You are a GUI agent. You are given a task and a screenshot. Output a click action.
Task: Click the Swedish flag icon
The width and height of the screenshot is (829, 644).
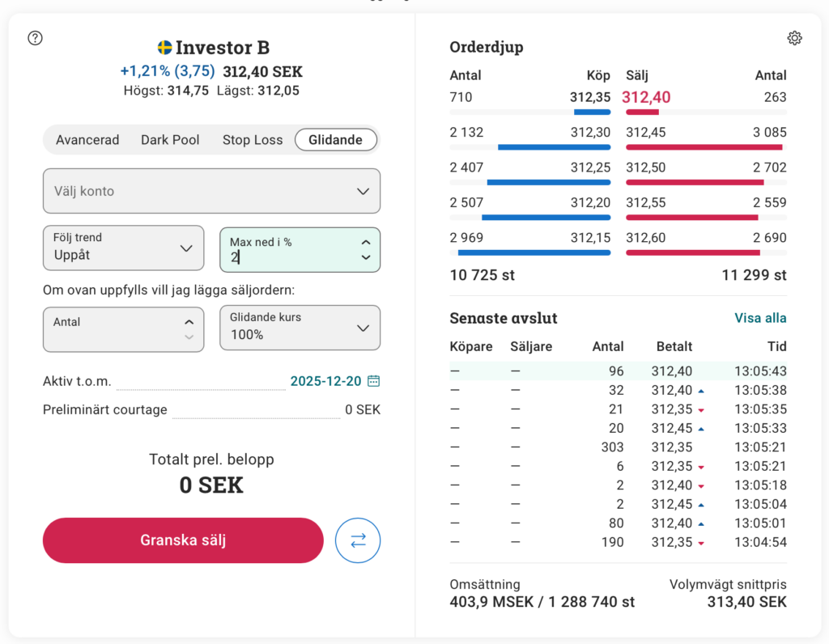pyautogui.click(x=164, y=48)
